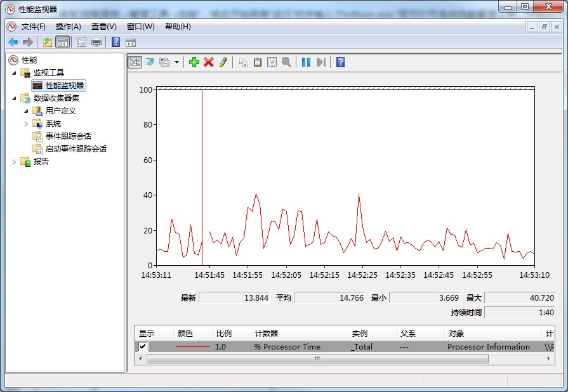Open the 帮助(H) menu
The image size is (568, 392).
coord(178,27)
